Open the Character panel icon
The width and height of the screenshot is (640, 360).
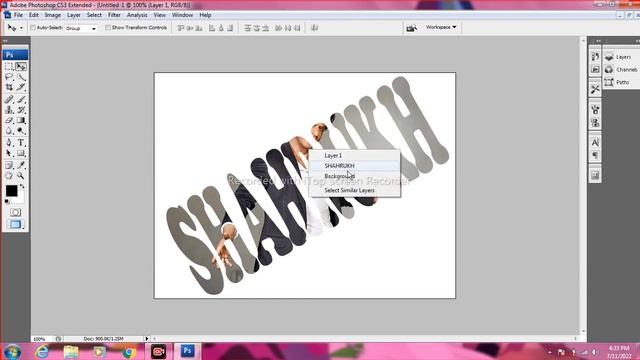pos(595,143)
